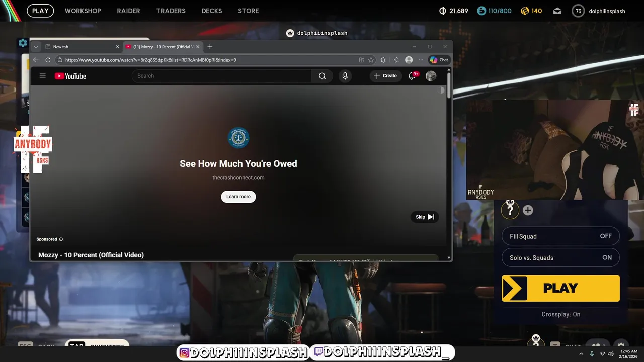644x362 pixels.
Task: Click the browser address bar URL
Action: click(151, 60)
